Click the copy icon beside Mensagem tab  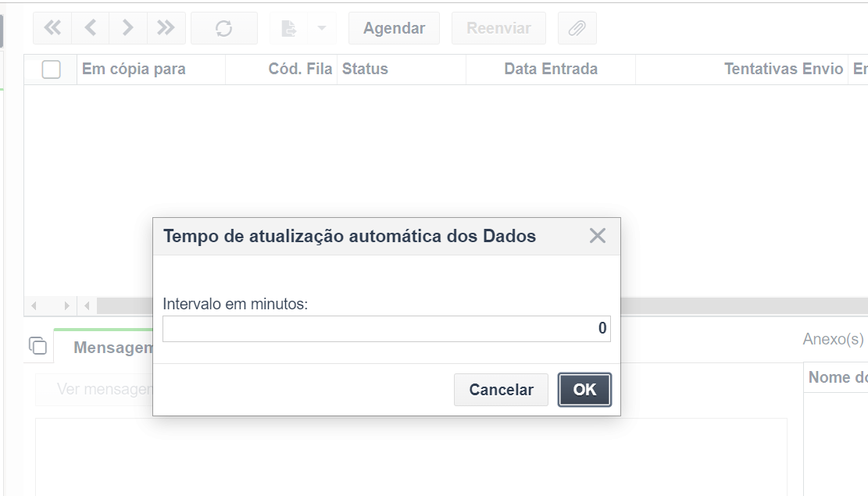[x=38, y=346]
